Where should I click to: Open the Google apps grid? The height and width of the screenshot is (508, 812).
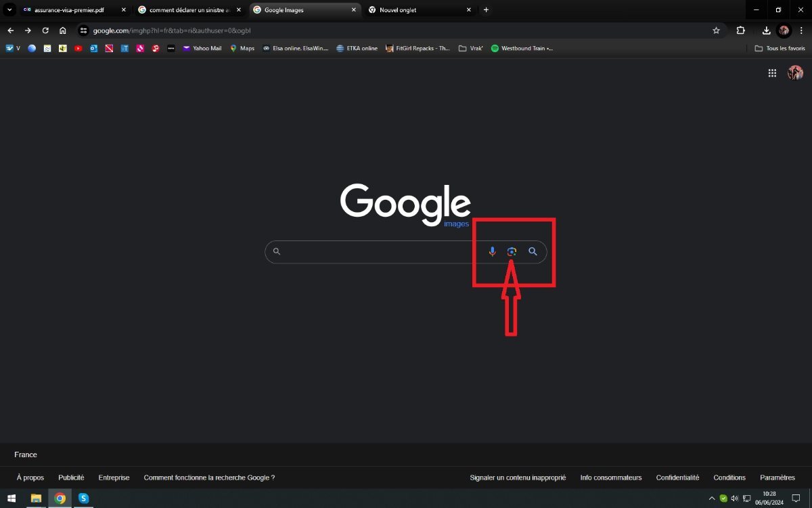click(772, 73)
